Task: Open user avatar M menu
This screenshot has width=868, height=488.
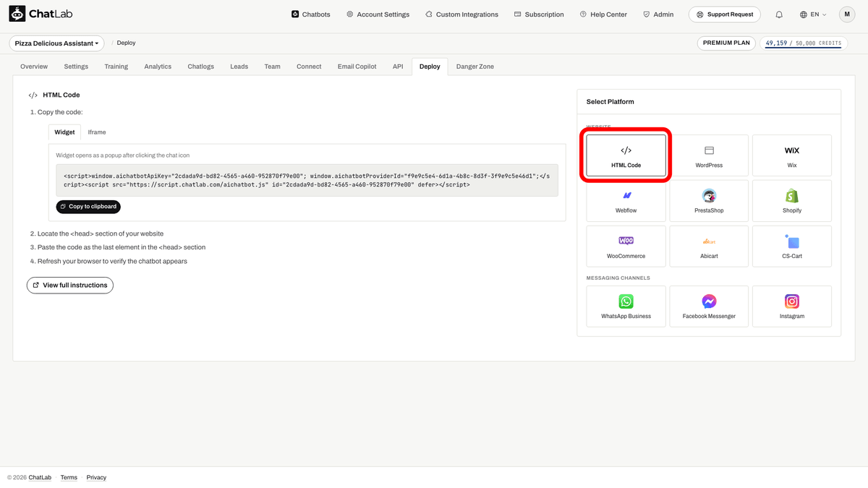Action: (x=847, y=14)
